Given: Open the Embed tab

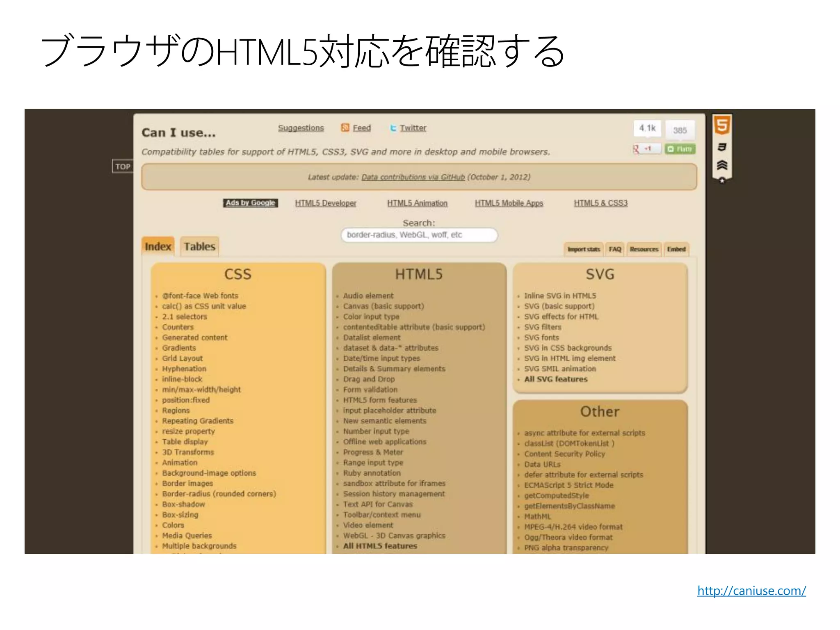Looking at the screenshot, I should click(676, 249).
